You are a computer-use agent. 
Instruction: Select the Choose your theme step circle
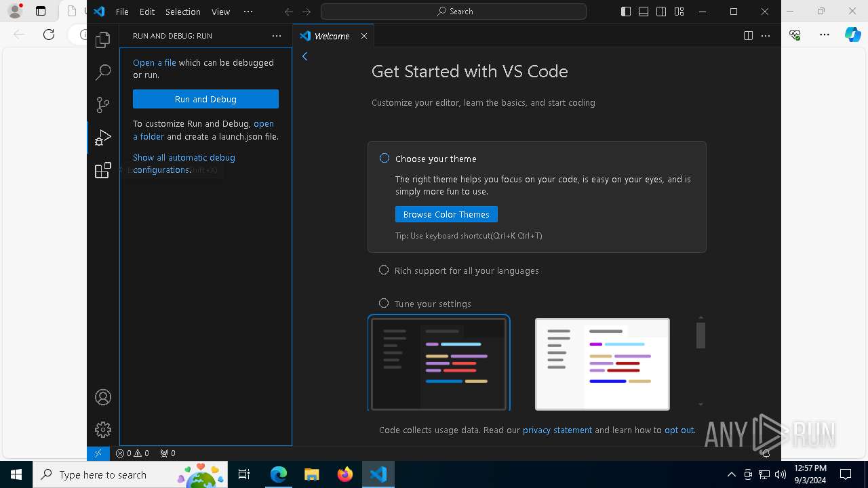click(x=384, y=158)
